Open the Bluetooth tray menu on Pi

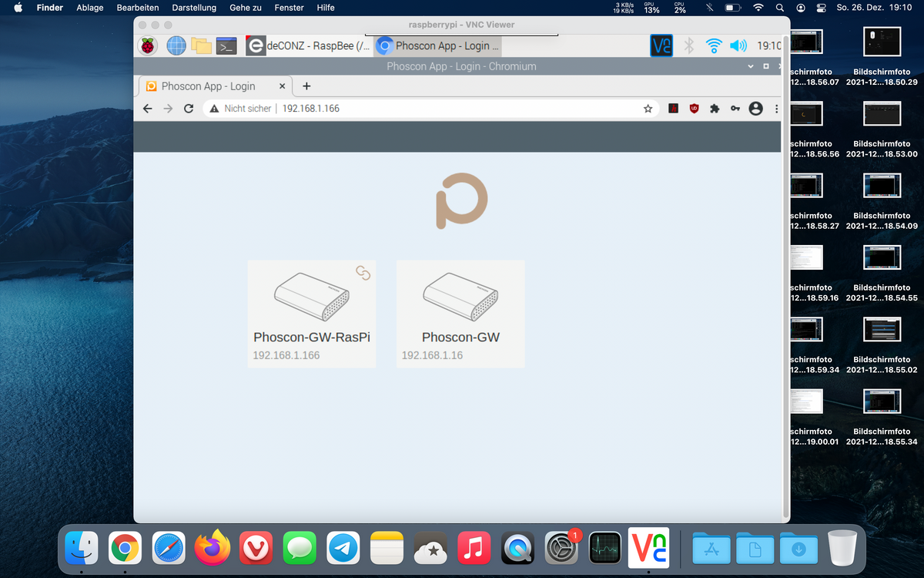tap(689, 46)
